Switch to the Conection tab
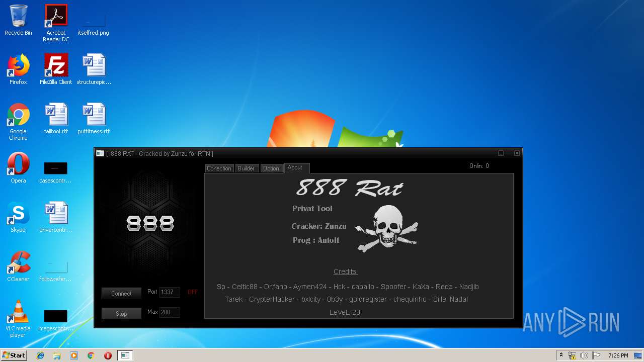 pos(219,168)
